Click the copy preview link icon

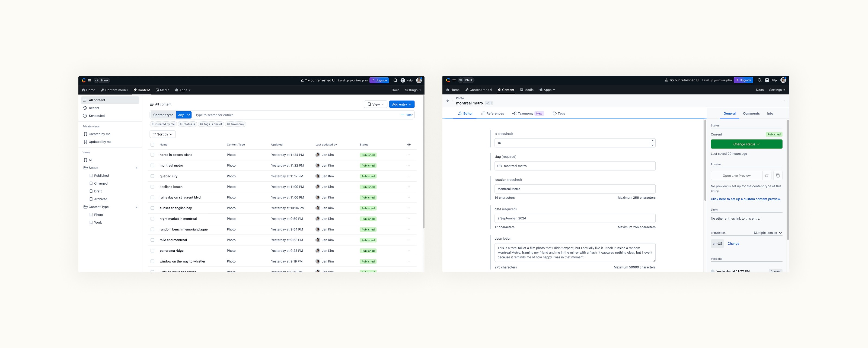(x=778, y=176)
